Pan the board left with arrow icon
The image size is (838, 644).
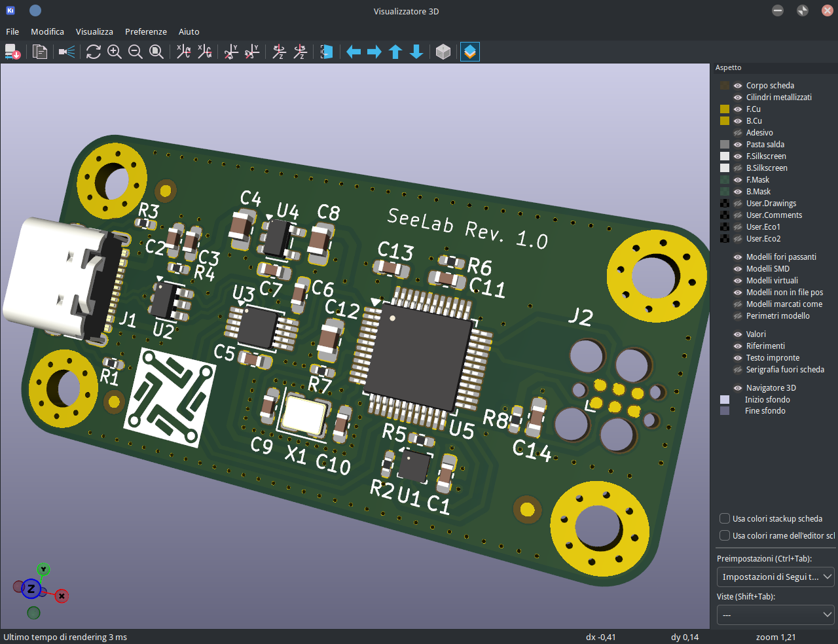[x=354, y=52]
